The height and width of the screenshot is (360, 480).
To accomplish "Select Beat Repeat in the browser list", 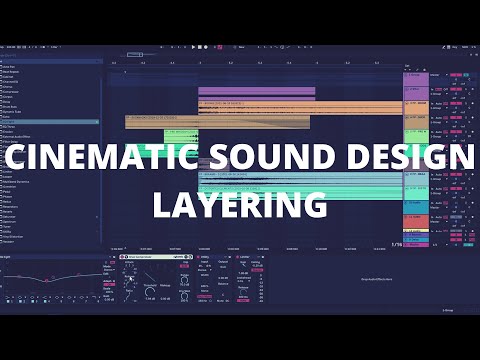I will pos(11,72).
